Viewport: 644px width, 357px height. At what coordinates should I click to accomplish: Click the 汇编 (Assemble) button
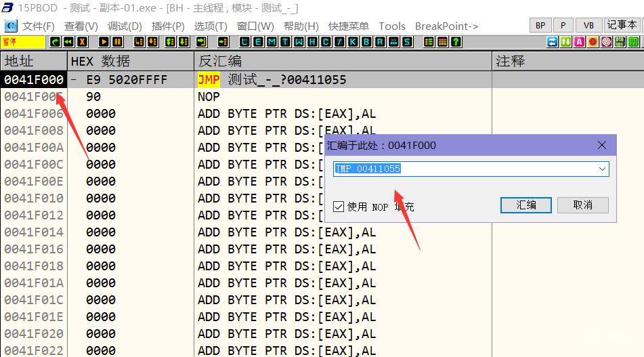click(525, 205)
